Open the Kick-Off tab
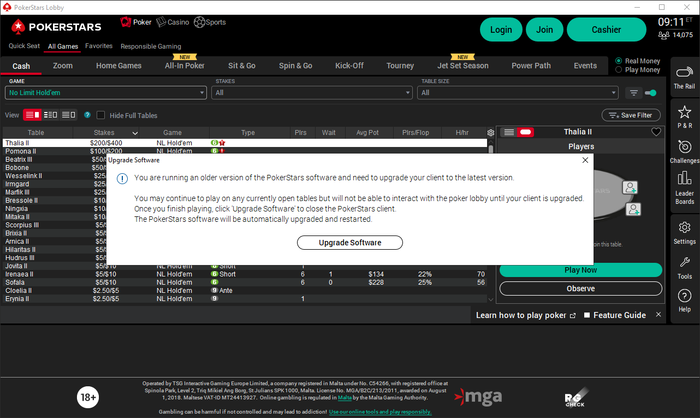The image size is (700, 418). click(349, 66)
